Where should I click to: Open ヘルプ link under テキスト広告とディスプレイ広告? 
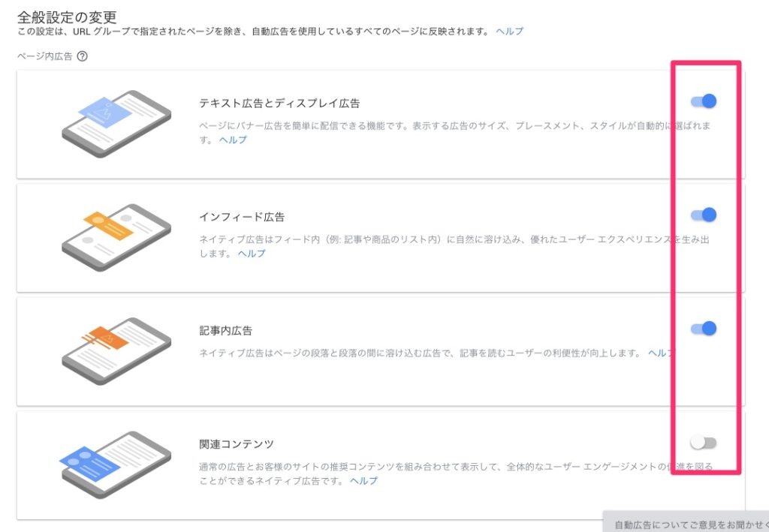point(233,140)
